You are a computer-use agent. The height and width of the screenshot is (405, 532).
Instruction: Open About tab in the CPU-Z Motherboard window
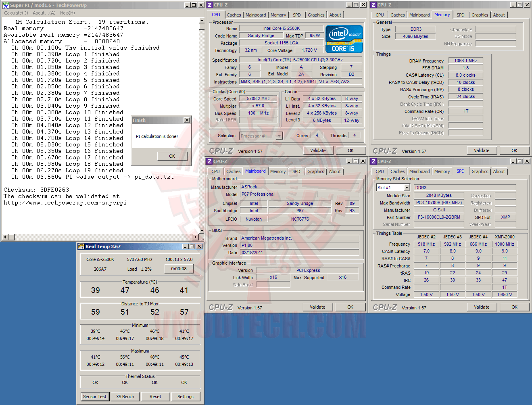tap(335, 171)
